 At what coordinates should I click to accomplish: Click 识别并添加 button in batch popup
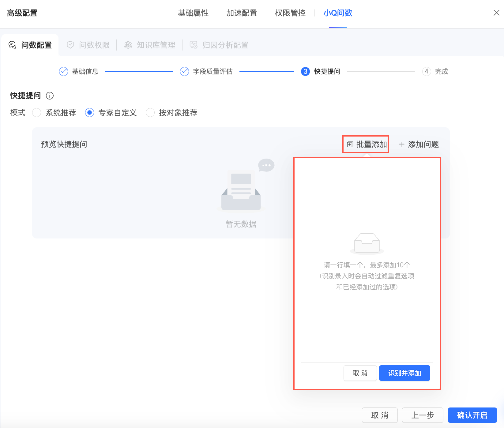tap(404, 373)
